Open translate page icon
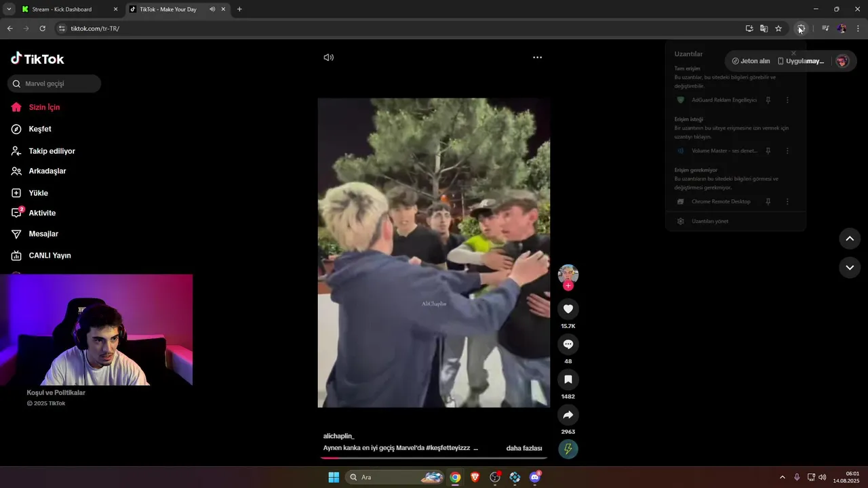 (764, 28)
